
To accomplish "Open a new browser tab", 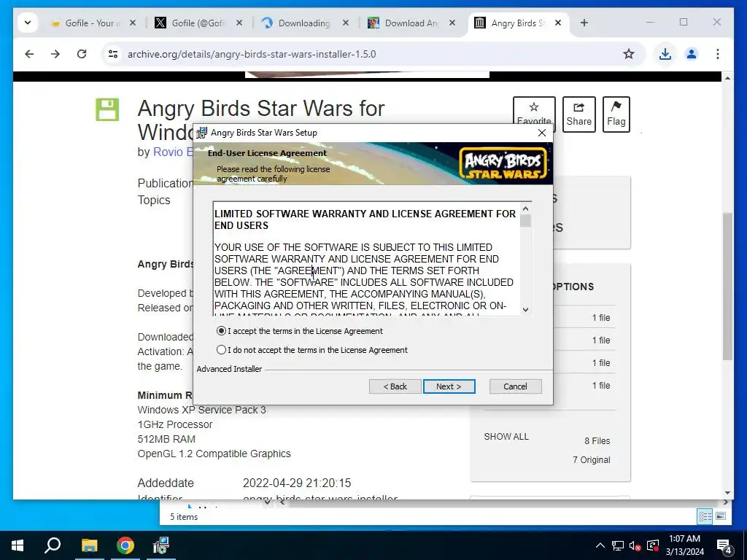I will click(584, 23).
